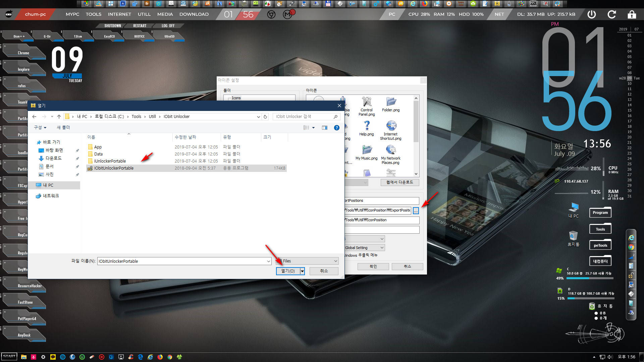Open the INTERNET menu

pos(119,14)
